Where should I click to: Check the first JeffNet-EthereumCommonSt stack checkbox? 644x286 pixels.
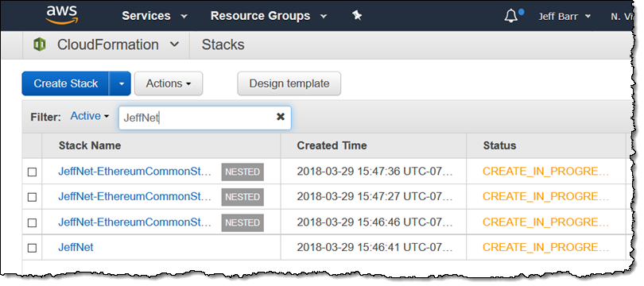click(32, 172)
